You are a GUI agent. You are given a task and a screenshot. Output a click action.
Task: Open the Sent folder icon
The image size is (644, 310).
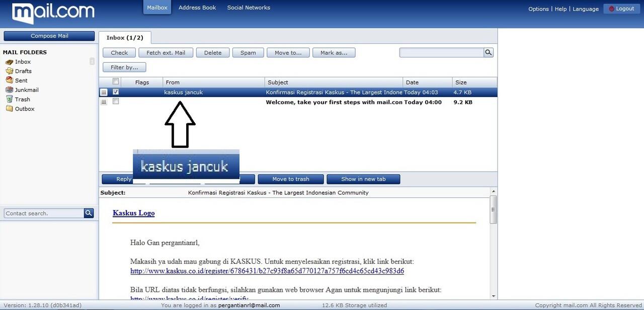coord(10,80)
